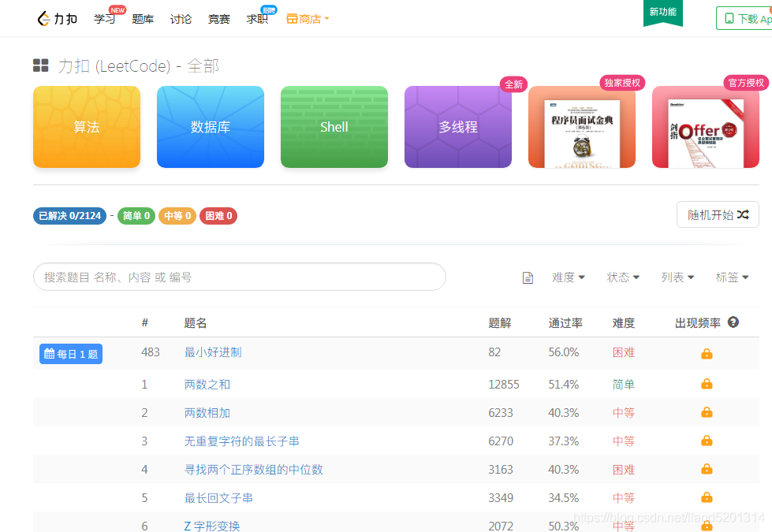
Task: Click the 新功能 green ribbon
Action: (x=662, y=13)
